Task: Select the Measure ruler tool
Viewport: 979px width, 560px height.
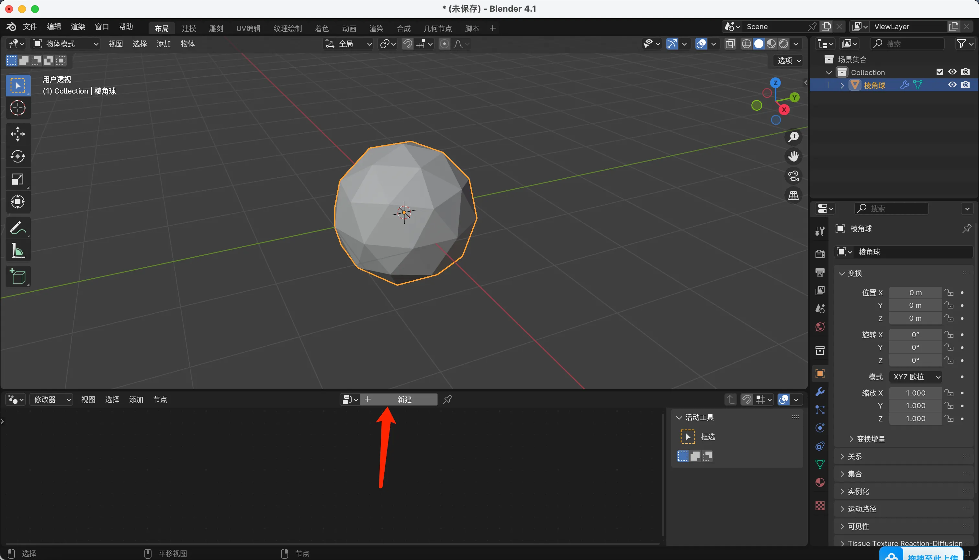Action: (18, 251)
